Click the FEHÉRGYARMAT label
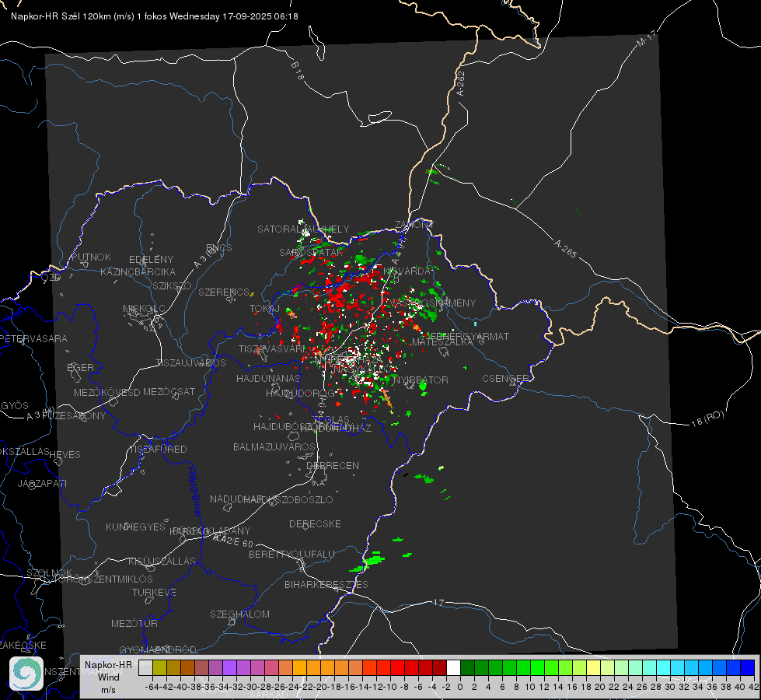This screenshot has height=700, width=761. (x=468, y=336)
